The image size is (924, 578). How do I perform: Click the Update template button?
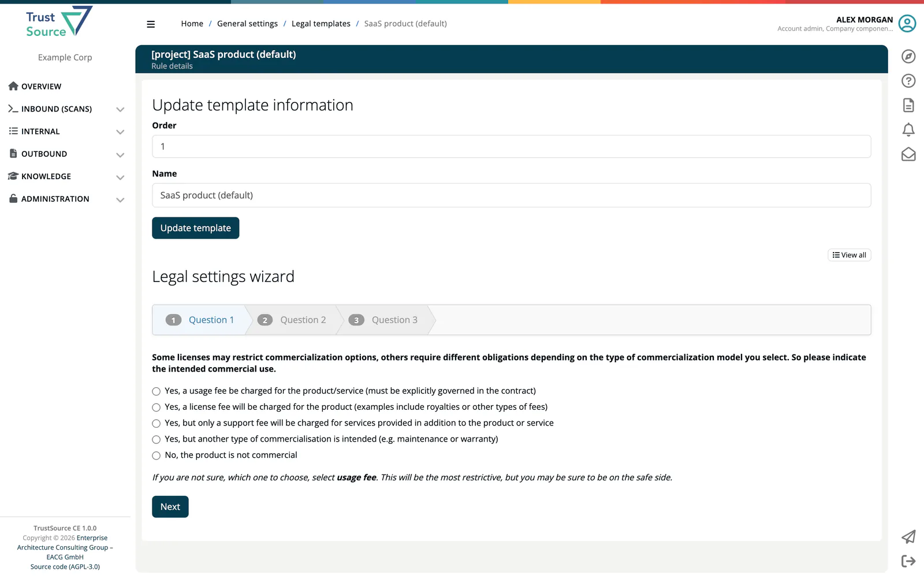click(195, 228)
